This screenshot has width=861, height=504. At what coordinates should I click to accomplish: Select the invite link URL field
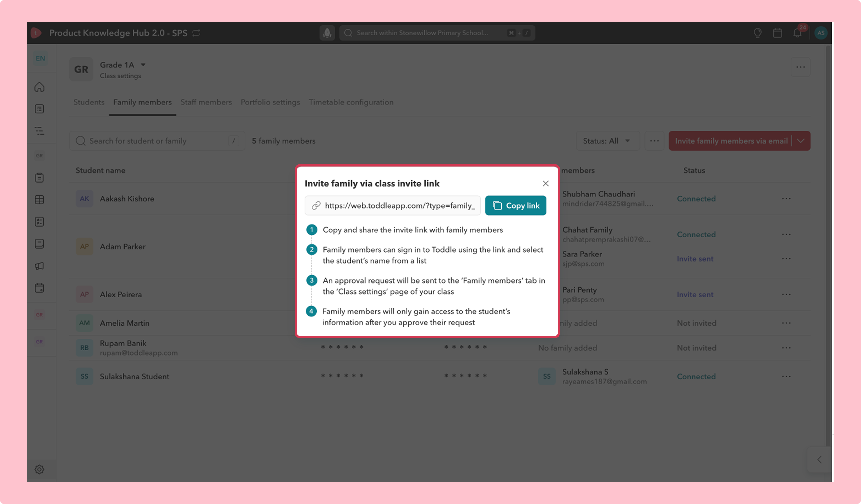393,205
